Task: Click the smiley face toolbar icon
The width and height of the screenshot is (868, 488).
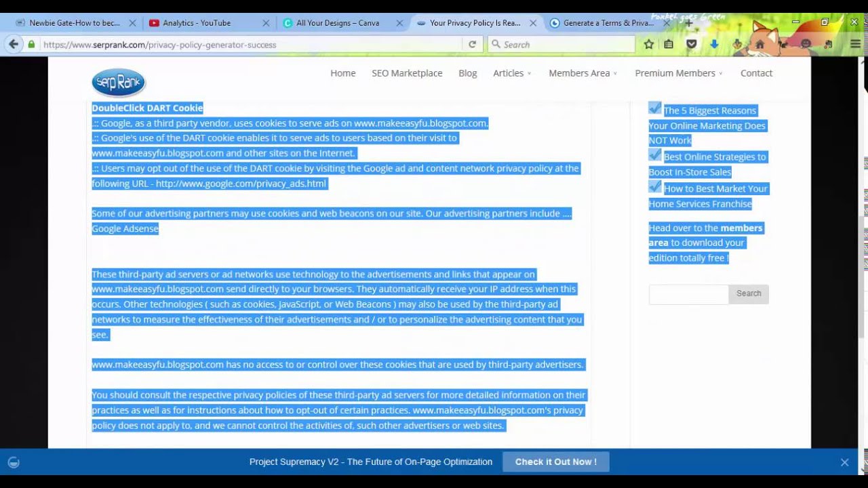Action: pyautogui.click(x=806, y=45)
